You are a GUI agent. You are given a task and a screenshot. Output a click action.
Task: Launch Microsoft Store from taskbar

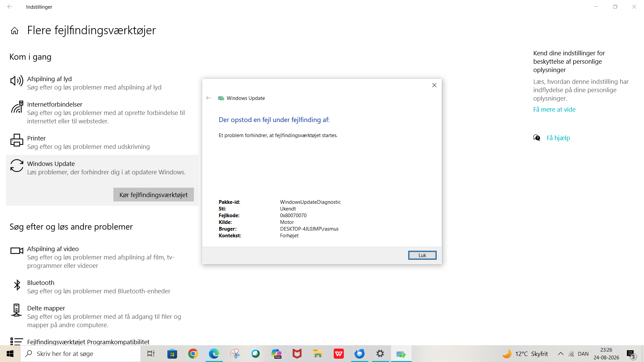click(x=172, y=354)
